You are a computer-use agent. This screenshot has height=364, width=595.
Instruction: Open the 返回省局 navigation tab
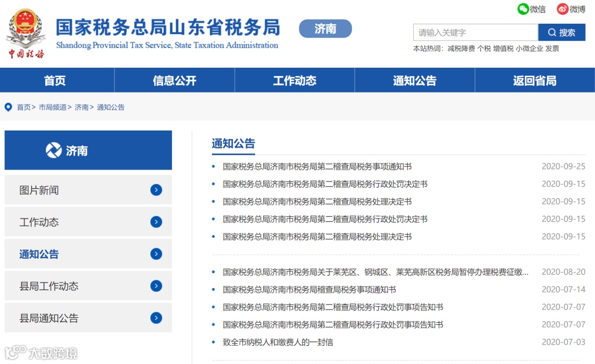point(534,80)
